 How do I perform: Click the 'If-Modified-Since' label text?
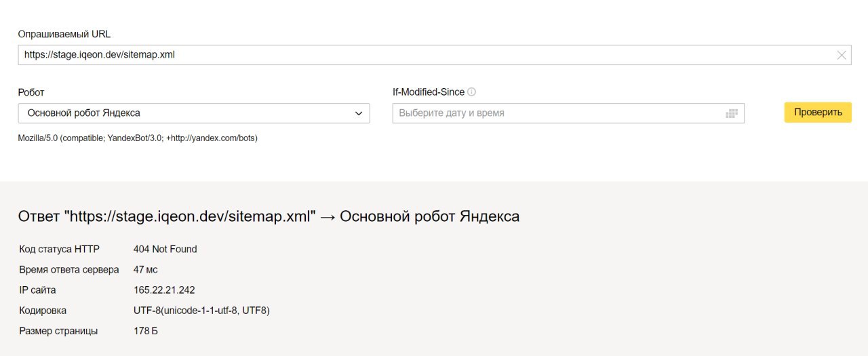tap(429, 92)
